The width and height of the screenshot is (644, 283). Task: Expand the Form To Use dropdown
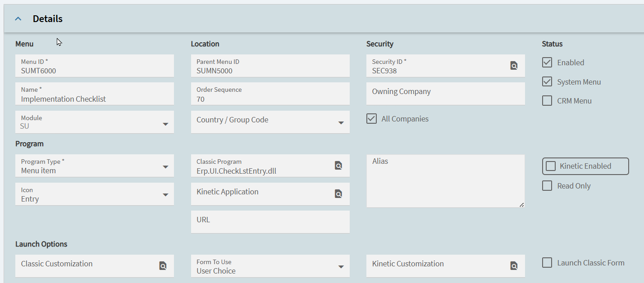coord(341,267)
